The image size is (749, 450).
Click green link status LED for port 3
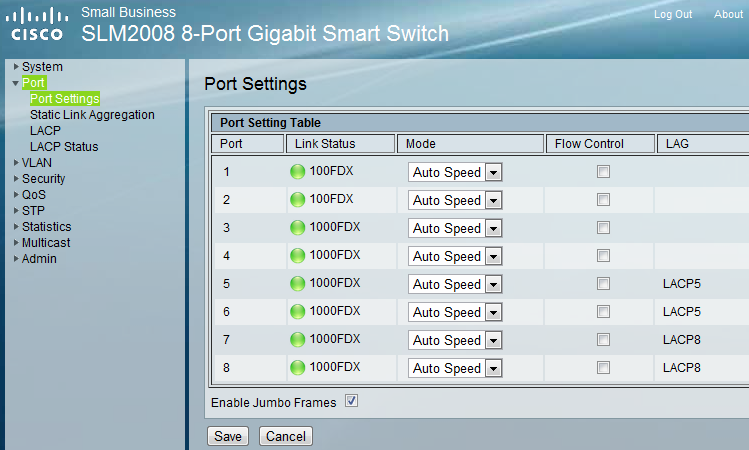(x=297, y=227)
